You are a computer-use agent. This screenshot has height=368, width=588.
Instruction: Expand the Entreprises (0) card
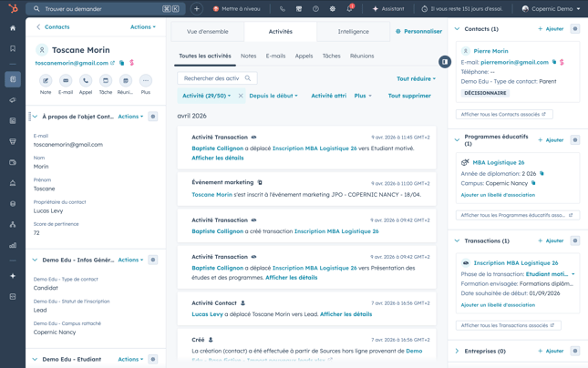(457, 351)
